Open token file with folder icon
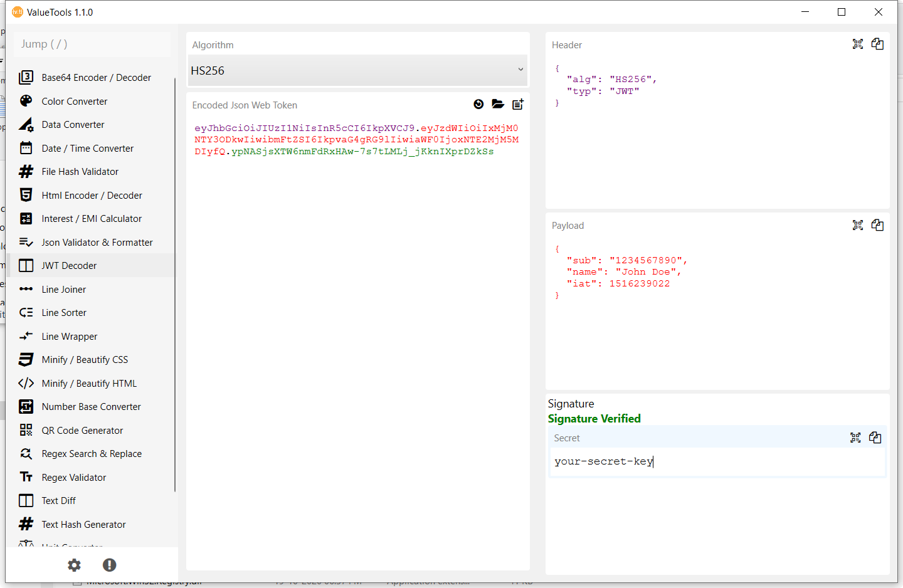 [498, 104]
